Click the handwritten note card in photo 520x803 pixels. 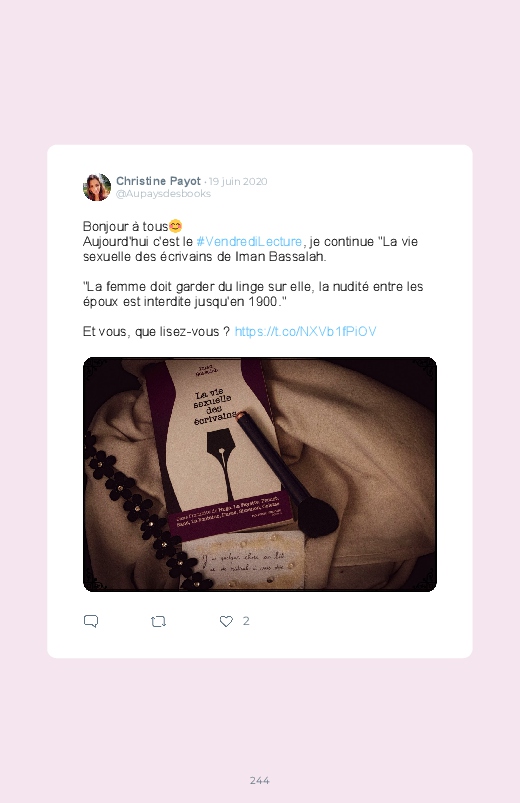click(x=243, y=562)
